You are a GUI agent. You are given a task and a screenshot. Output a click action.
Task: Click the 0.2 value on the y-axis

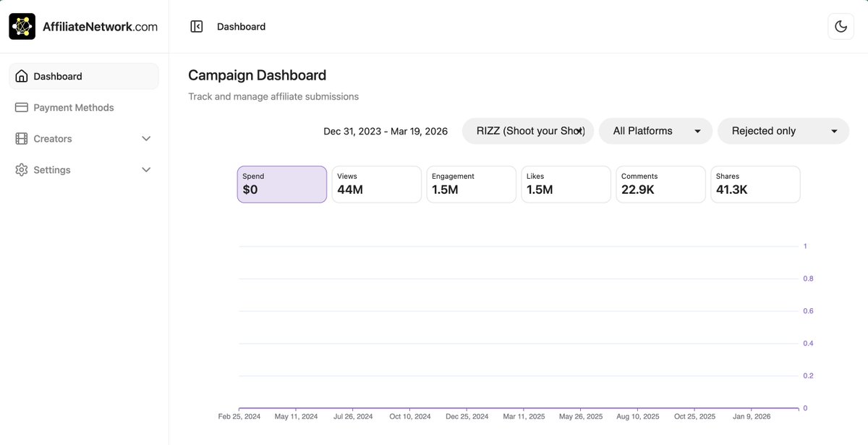point(808,376)
